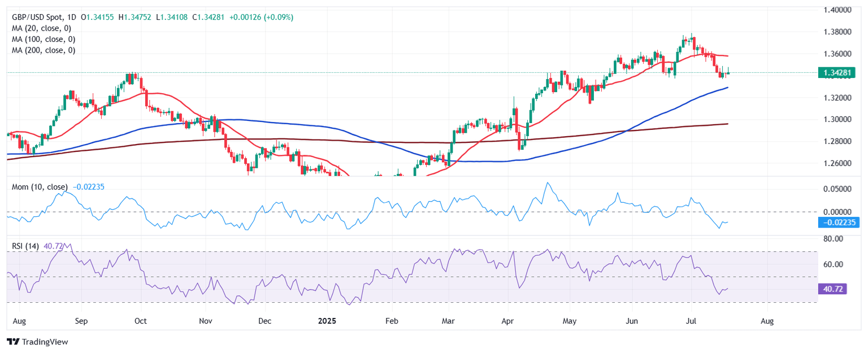This screenshot has height=353, width=868.
Task: Click the TradingView logo
Action: coord(36,342)
